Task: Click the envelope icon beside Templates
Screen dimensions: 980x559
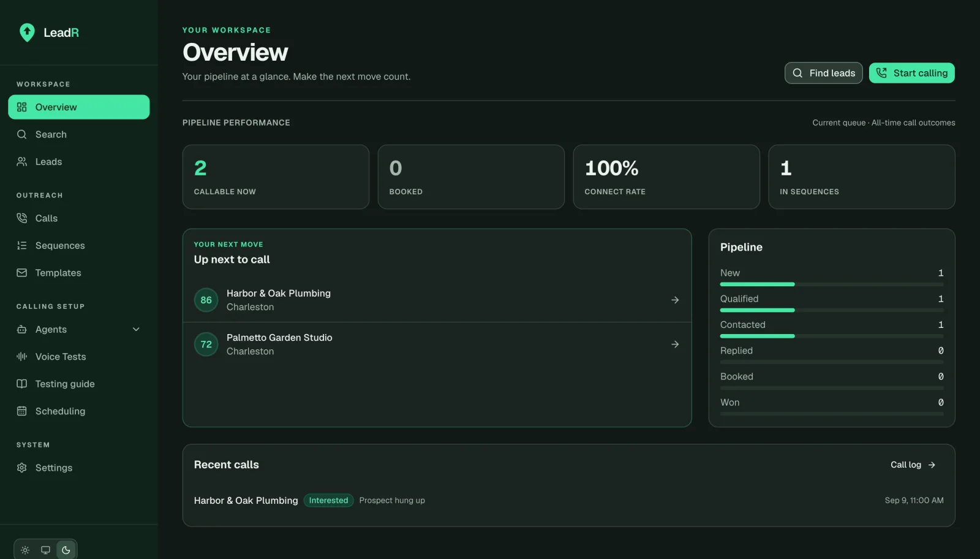Action: click(22, 273)
